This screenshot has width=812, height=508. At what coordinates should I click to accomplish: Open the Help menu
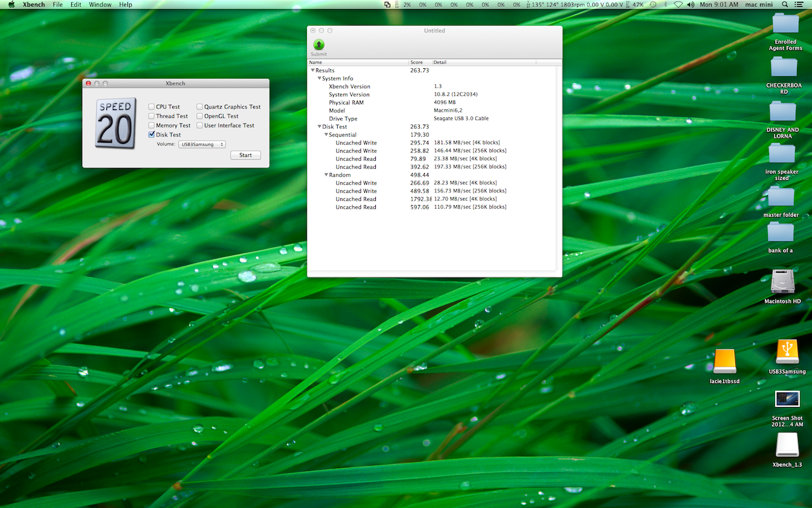pyautogui.click(x=126, y=4)
